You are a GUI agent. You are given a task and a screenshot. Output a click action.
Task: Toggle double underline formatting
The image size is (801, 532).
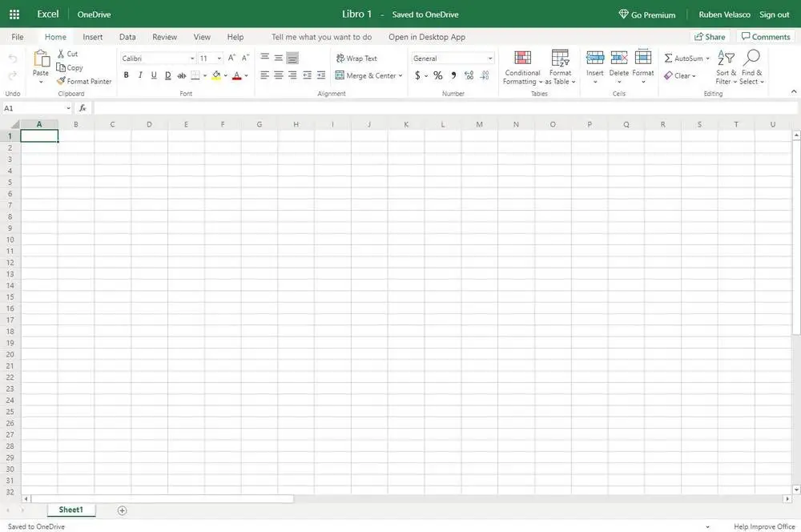pos(168,75)
